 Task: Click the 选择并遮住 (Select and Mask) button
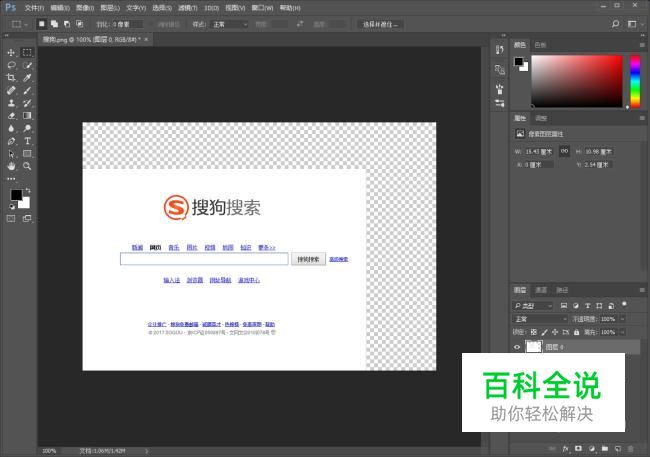click(x=378, y=23)
